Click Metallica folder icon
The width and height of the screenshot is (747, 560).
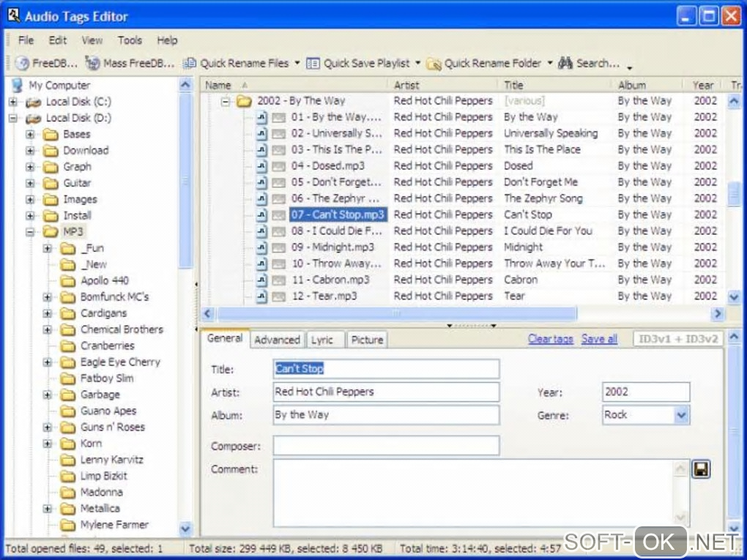67,509
